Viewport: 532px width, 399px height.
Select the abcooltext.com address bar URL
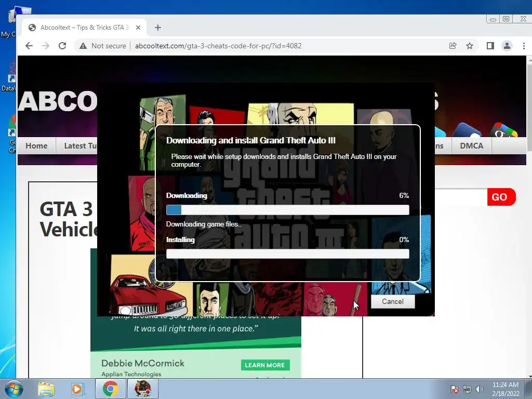tap(218, 46)
